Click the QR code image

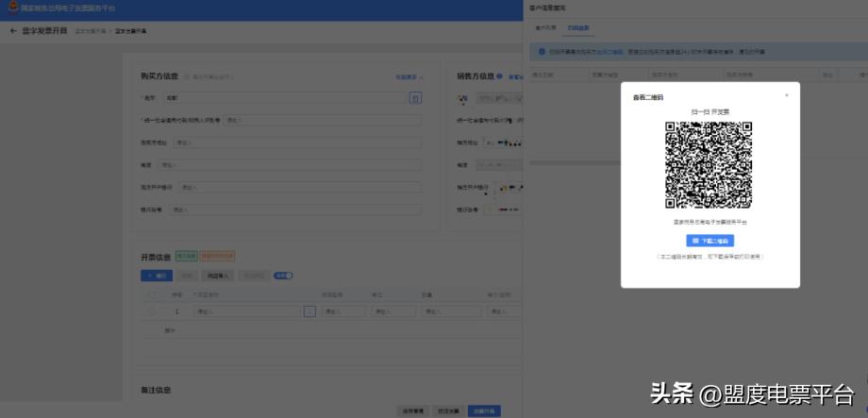pyautogui.click(x=709, y=165)
